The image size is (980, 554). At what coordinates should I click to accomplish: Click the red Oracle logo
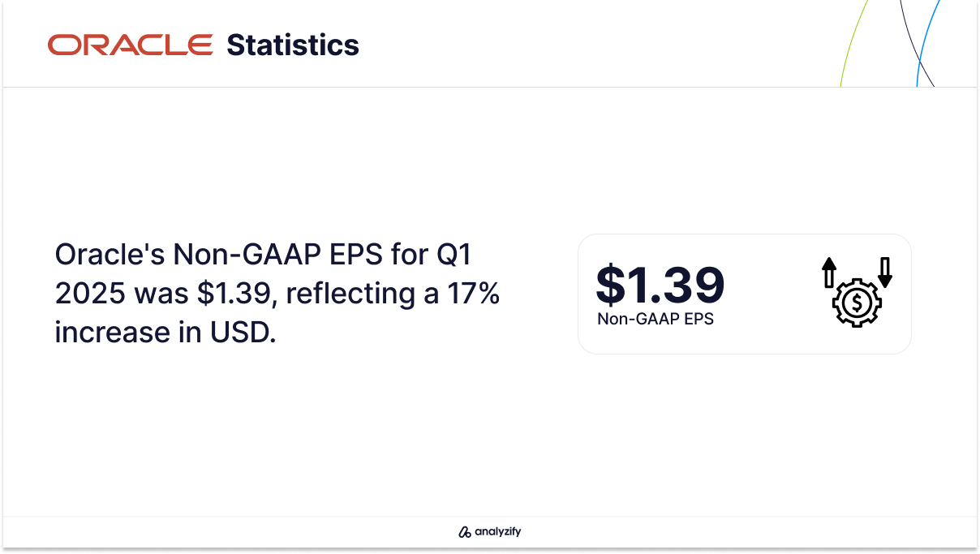tap(131, 45)
